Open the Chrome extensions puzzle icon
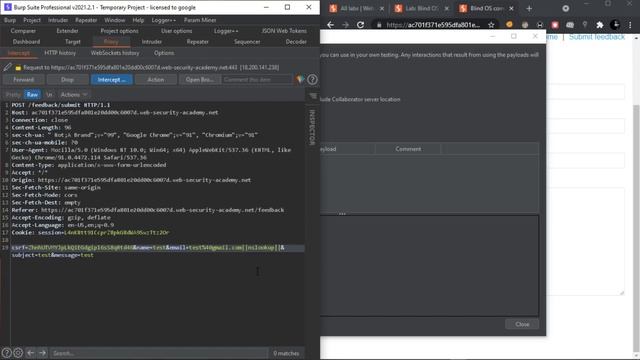This screenshot has height=360, width=640. click(600, 25)
